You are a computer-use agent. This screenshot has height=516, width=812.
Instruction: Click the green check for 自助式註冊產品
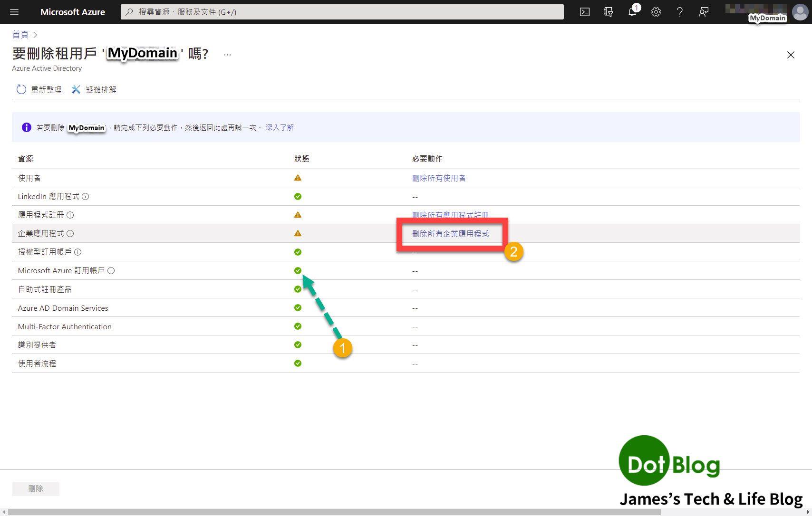click(298, 289)
